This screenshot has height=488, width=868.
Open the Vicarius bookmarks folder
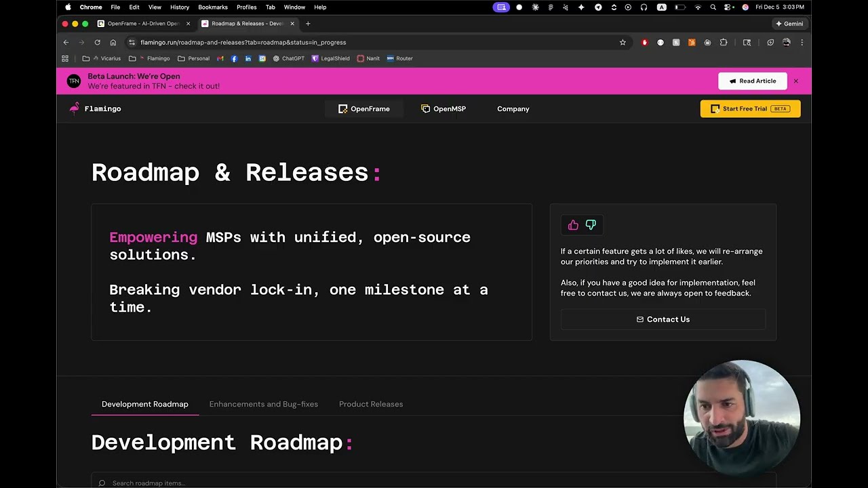tap(102, 58)
